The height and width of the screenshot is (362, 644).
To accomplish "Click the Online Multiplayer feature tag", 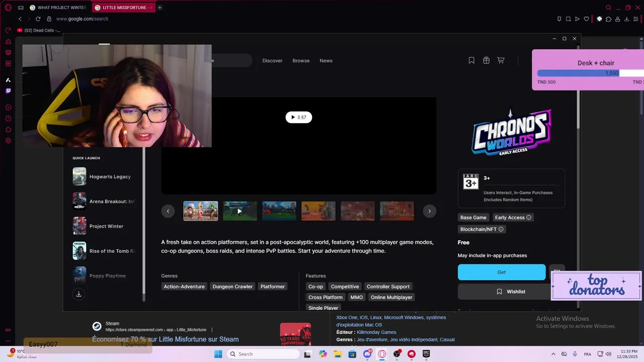I will pos(391,298).
